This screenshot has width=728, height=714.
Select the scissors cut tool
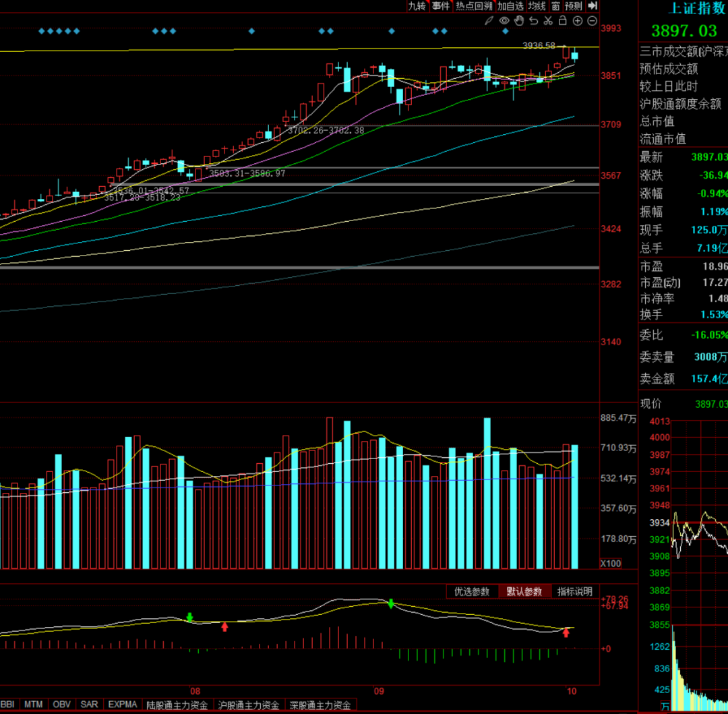(548, 21)
